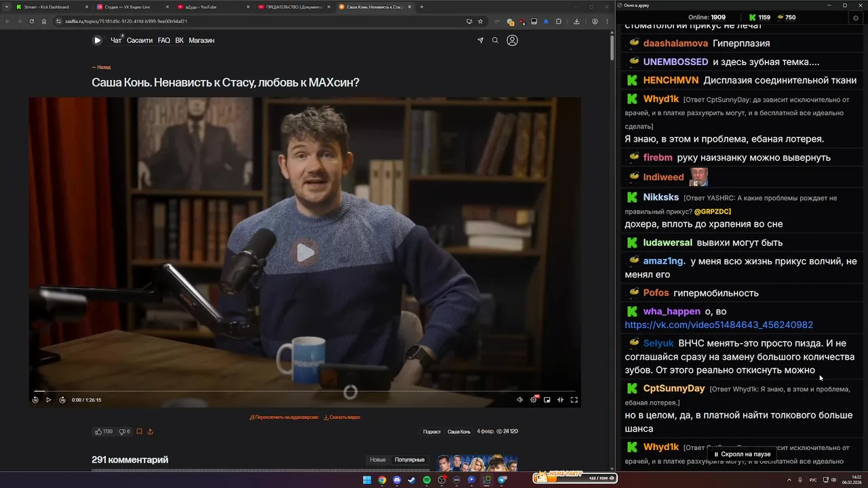Click username wha_happen in chat

[x=671, y=311]
